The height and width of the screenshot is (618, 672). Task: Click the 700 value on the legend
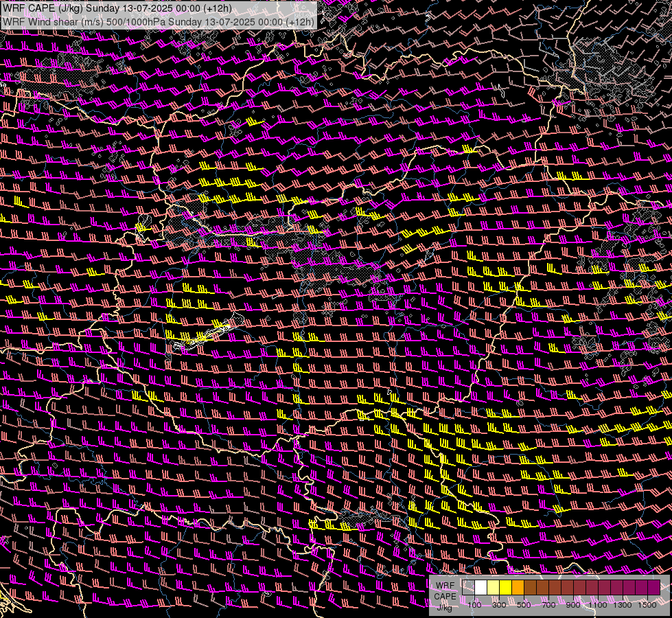click(x=548, y=605)
